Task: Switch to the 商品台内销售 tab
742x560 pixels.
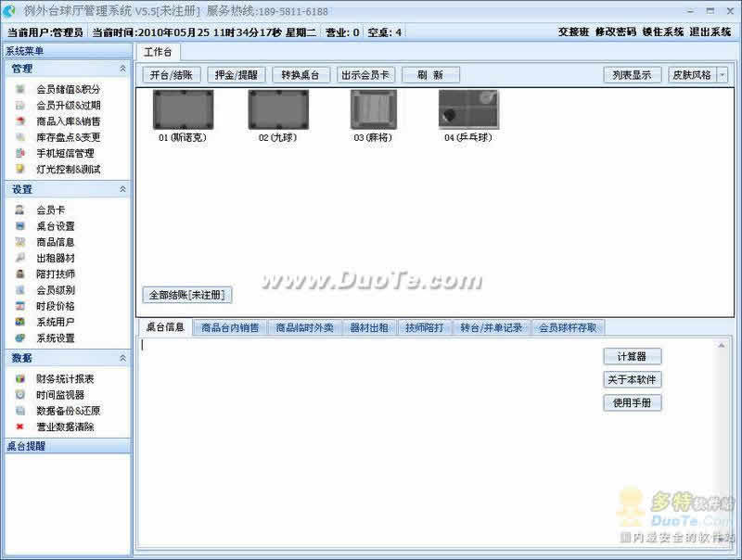Action: click(231, 327)
